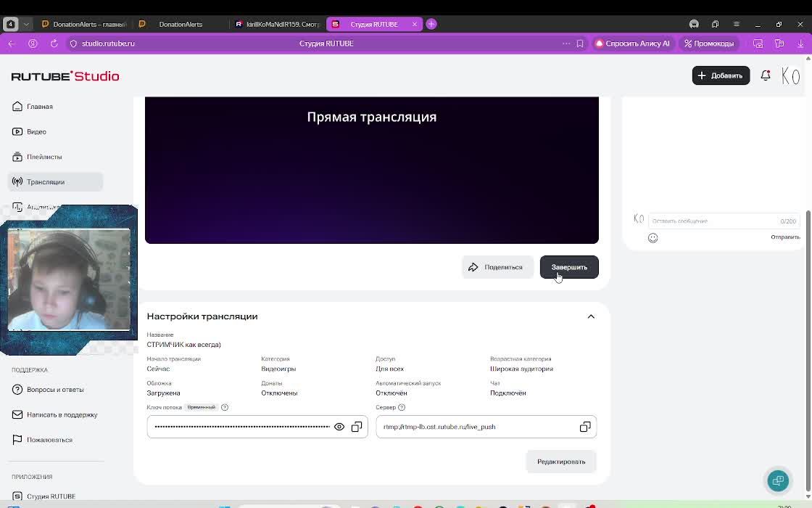Open a new browser tab

[431, 25]
